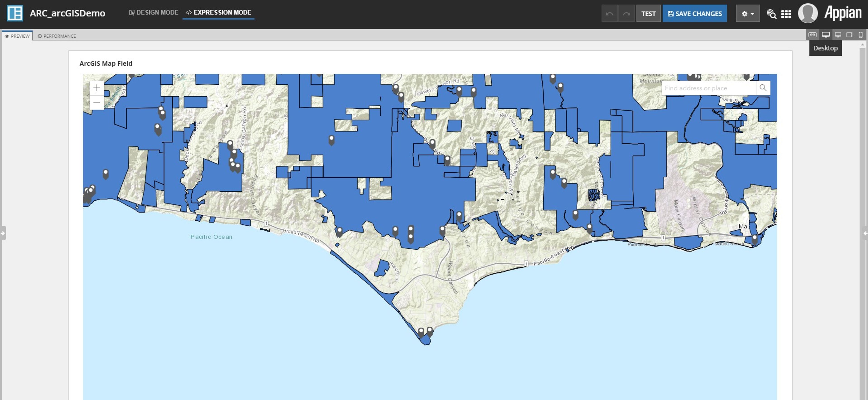Select the fit-width preview icon
The width and height of the screenshot is (868, 400).
(812, 35)
